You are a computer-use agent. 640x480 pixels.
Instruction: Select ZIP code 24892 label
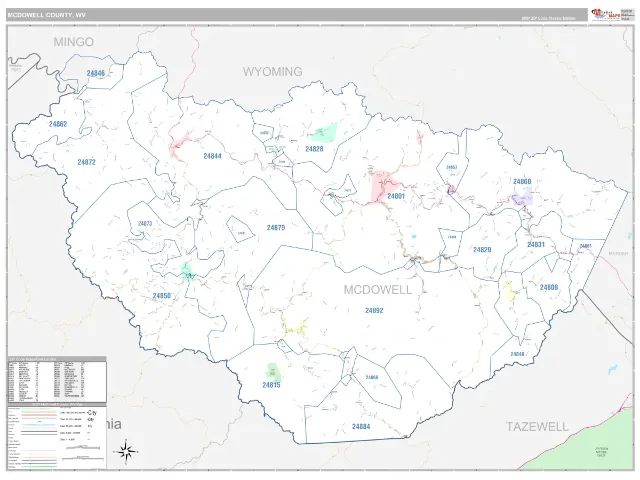[x=374, y=311]
